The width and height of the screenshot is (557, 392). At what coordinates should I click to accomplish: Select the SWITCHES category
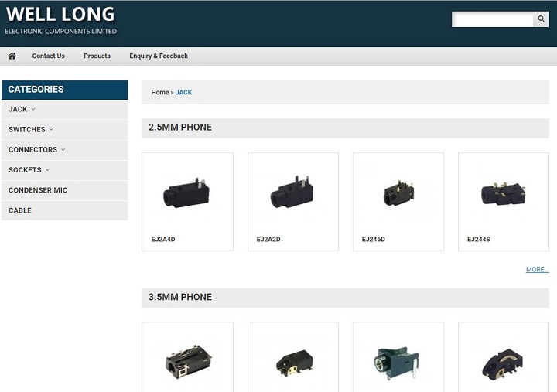[26, 130]
